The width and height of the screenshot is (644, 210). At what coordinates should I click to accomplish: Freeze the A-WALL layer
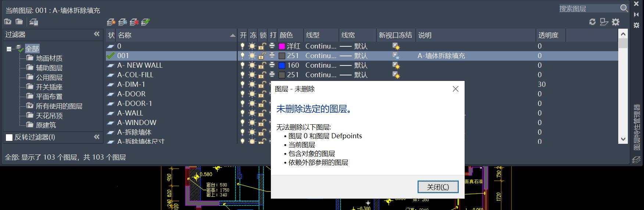(x=252, y=113)
